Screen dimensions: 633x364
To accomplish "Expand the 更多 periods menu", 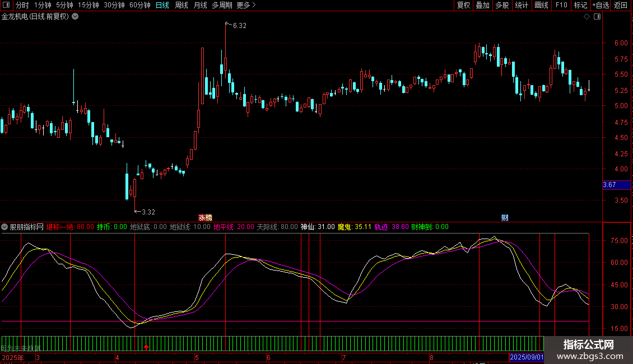I will tap(245, 5).
